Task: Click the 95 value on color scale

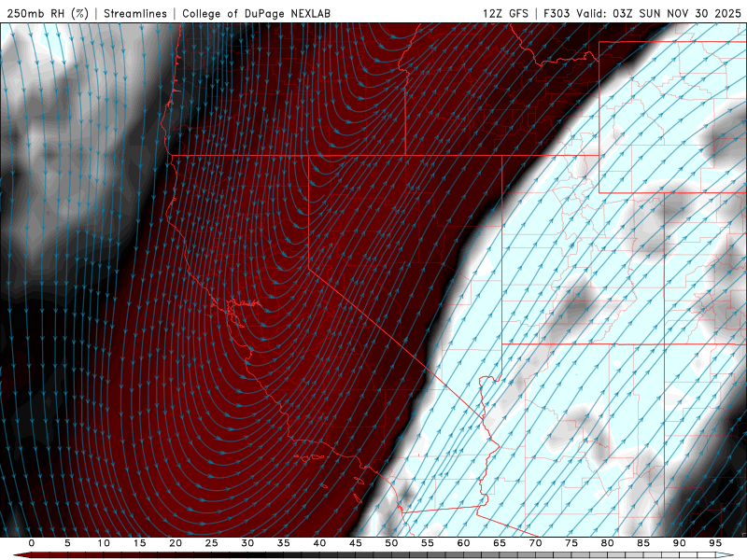Action: point(714,543)
